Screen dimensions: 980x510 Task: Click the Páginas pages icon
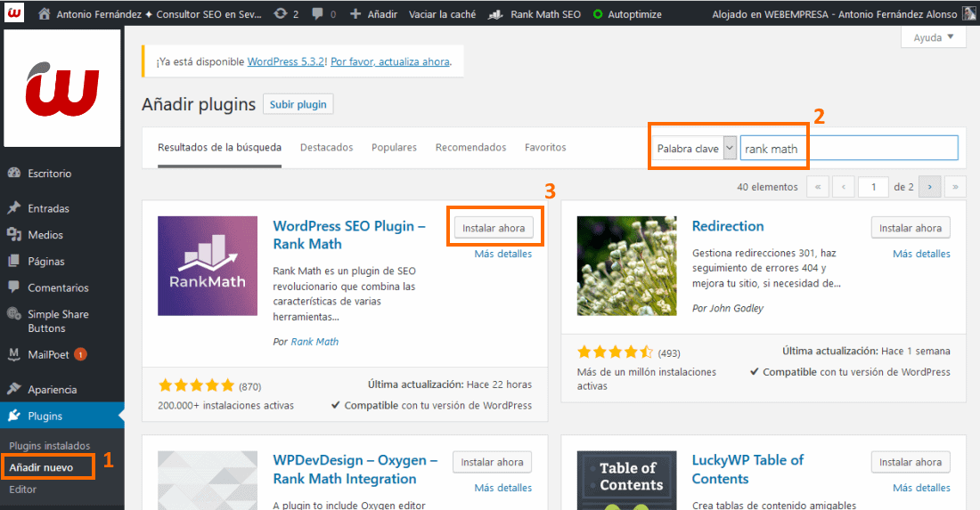click(x=14, y=261)
